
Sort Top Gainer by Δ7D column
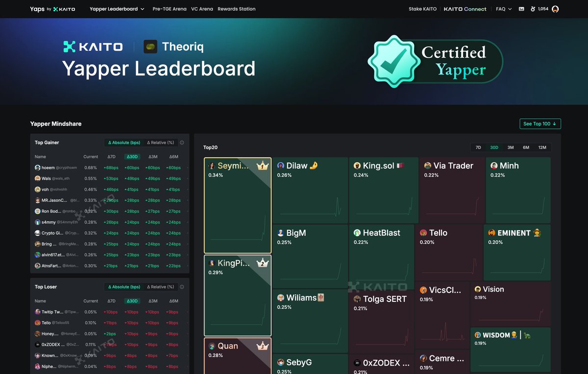click(111, 157)
